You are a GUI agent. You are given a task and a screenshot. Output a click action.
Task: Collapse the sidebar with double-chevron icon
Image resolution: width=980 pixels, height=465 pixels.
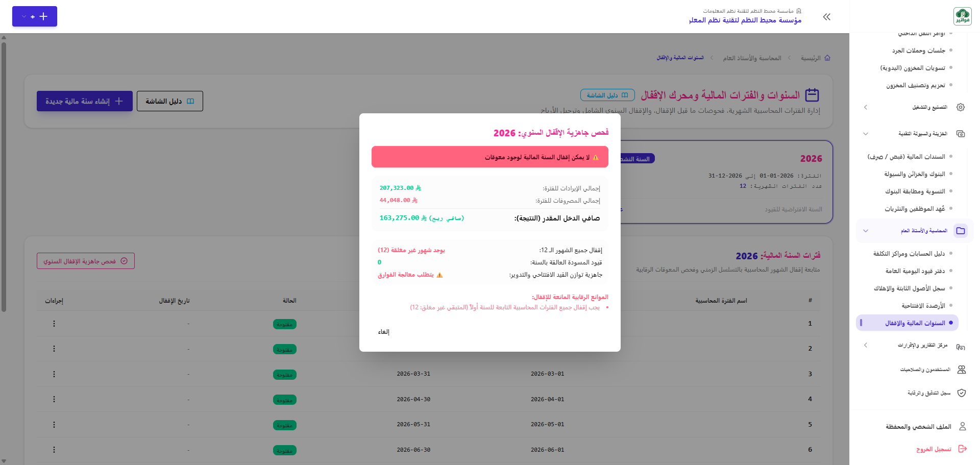(x=827, y=17)
